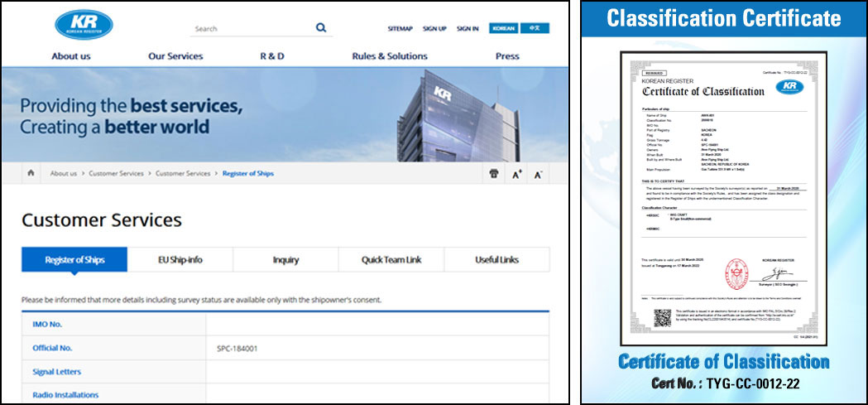This screenshot has width=868, height=405.
Task: Click the Radio Installations row label
Action: click(x=65, y=395)
